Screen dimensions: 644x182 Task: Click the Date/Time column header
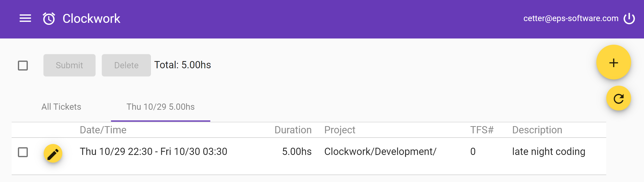pyautogui.click(x=103, y=130)
